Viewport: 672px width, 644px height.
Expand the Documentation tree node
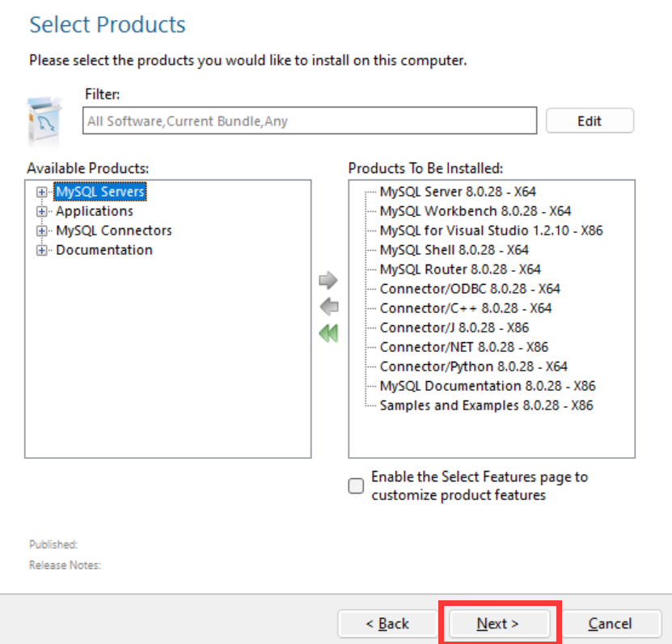pyautogui.click(x=41, y=250)
